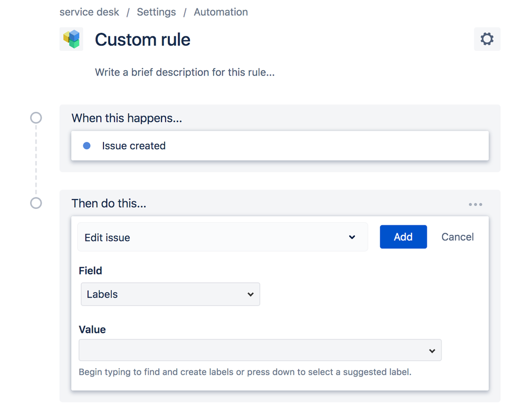This screenshot has width=527, height=420.
Task: Click the label suggestion helper text
Action: (244, 372)
